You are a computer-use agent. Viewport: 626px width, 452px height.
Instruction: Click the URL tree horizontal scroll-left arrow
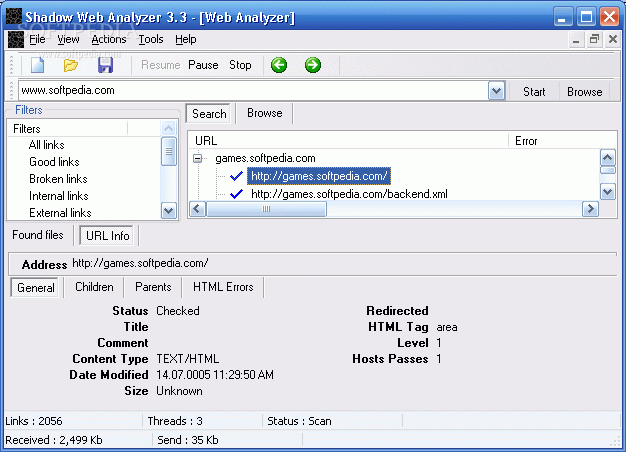point(197,209)
